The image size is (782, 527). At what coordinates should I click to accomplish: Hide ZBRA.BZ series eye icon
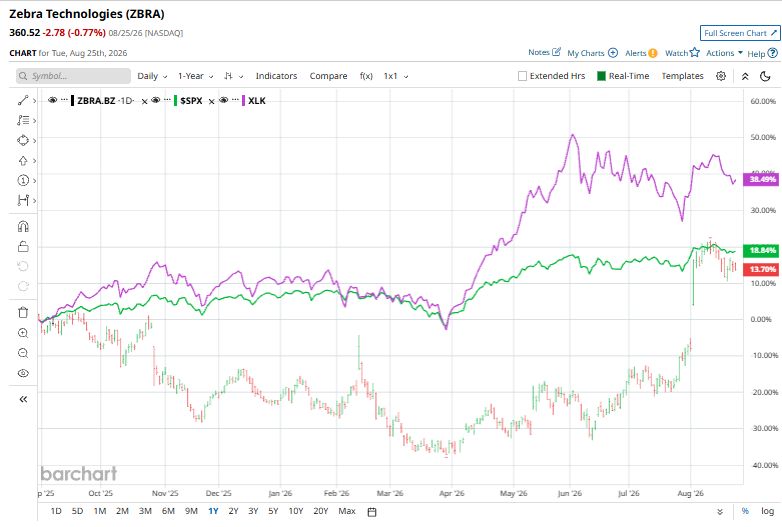(52, 100)
